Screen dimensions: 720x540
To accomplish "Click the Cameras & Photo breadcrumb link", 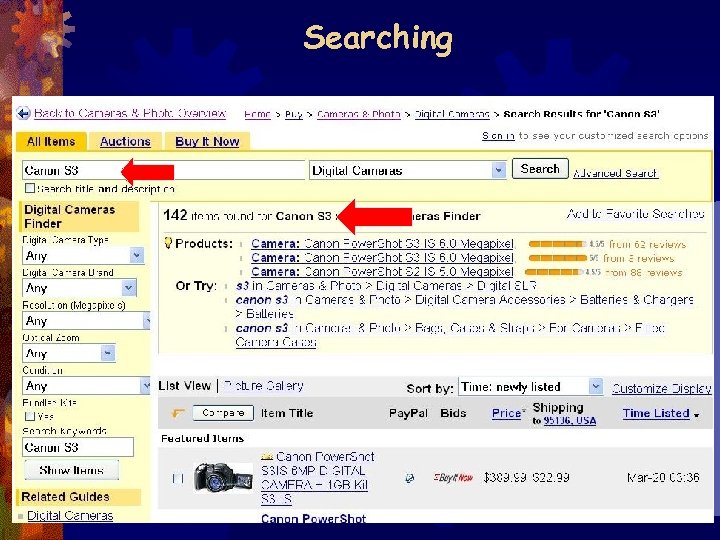I will click(359, 114).
